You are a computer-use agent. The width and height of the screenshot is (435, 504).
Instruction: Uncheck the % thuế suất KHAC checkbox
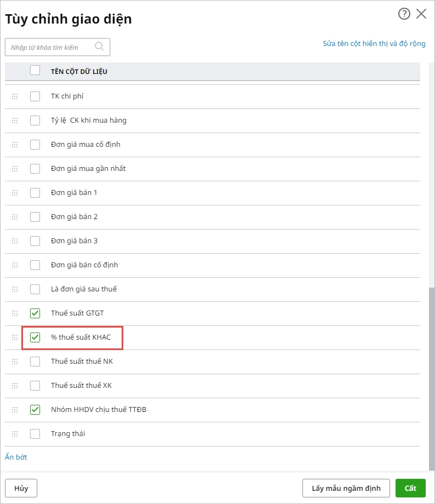tap(35, 337)
